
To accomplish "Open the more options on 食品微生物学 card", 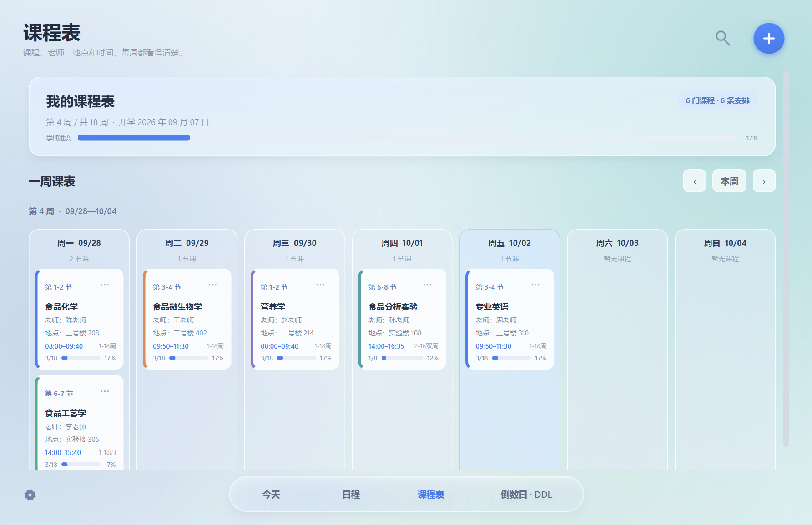I will pos(212,285).
